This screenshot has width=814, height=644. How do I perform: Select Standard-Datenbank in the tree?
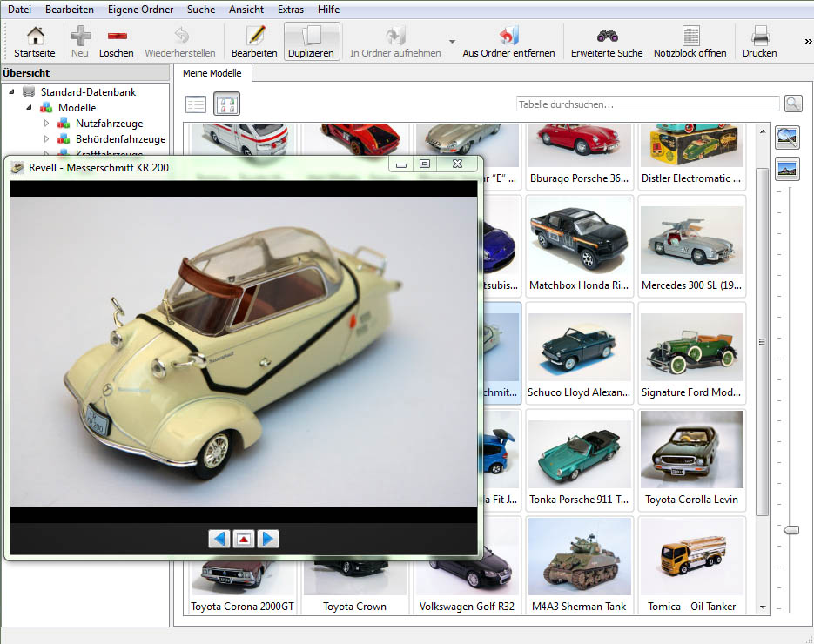[x=88, y=92]
